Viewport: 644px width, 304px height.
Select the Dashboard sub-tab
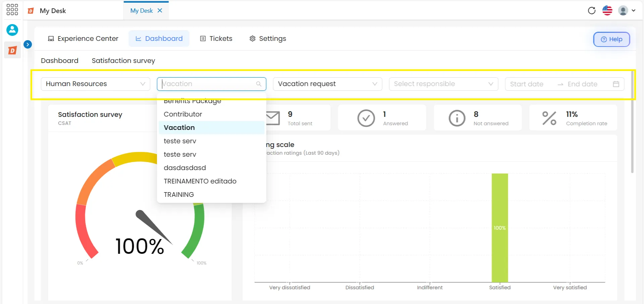click(60, 61)
